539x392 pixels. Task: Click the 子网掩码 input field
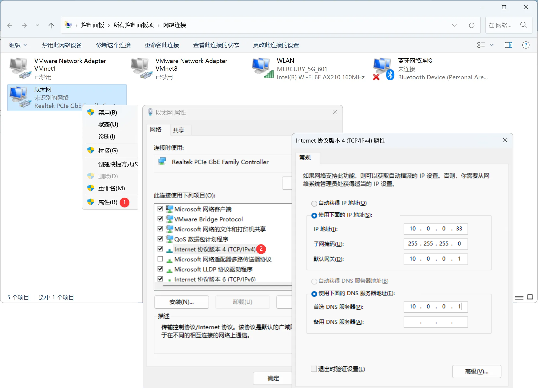pos(435,244)
